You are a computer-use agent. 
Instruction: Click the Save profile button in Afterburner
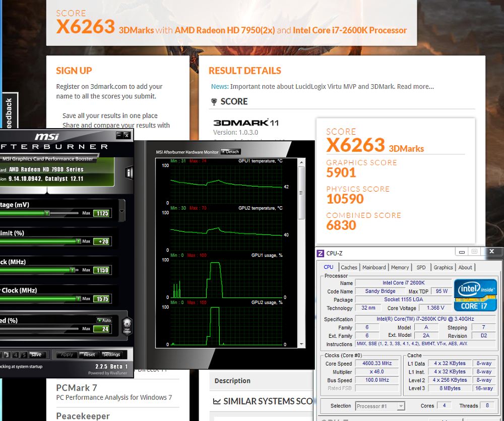point(36,355)
